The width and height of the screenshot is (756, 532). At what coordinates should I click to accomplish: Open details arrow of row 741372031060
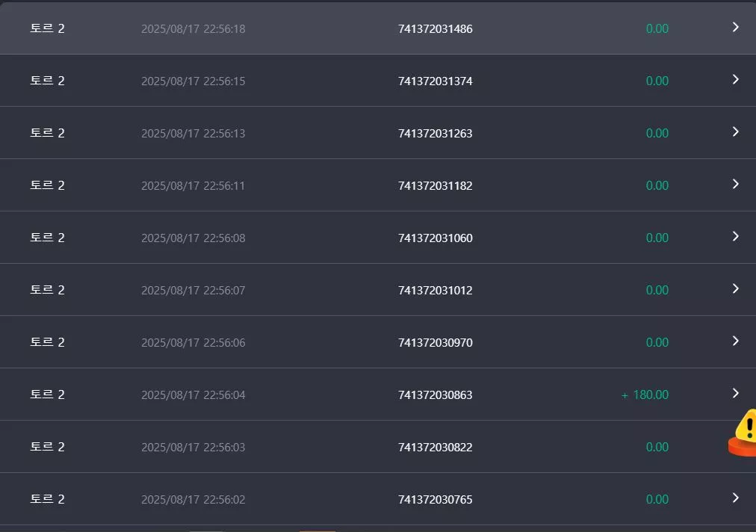pos(735,236)
